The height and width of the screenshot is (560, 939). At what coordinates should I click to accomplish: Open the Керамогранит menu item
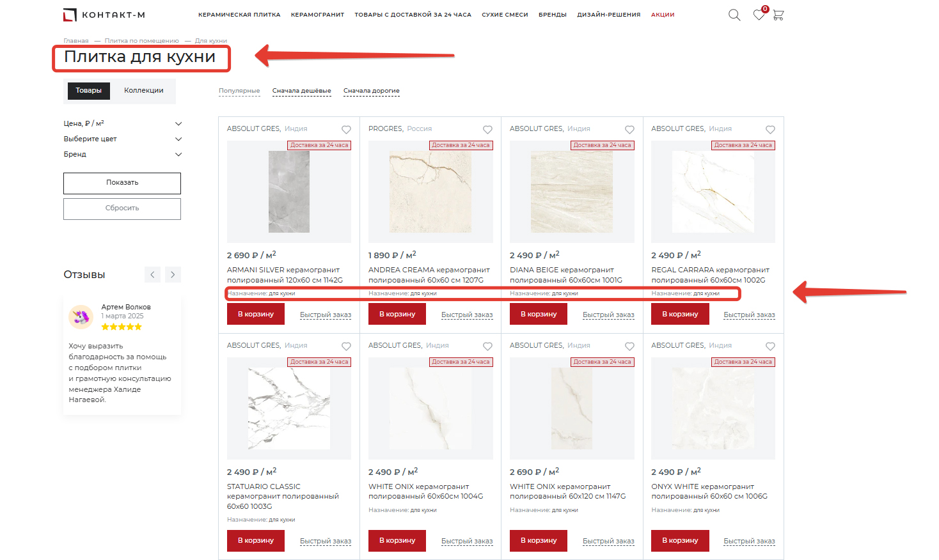pyautogui.click(x=317, y=15)
